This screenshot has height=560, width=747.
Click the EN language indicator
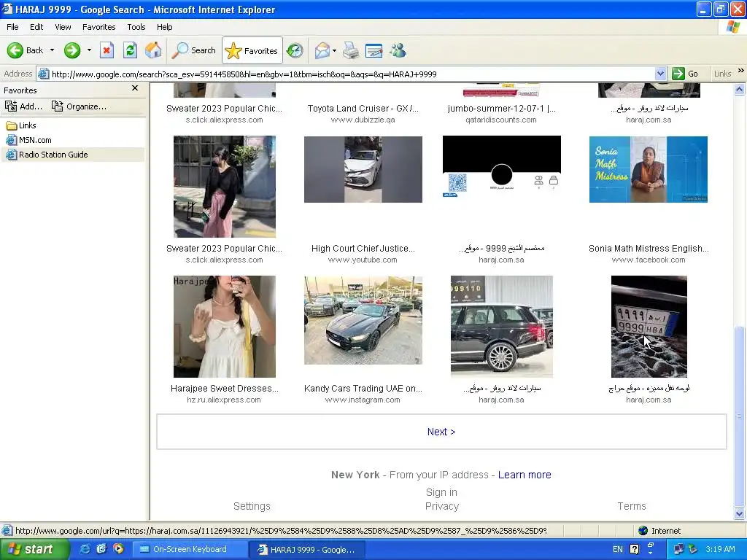(x=618, y=549)
